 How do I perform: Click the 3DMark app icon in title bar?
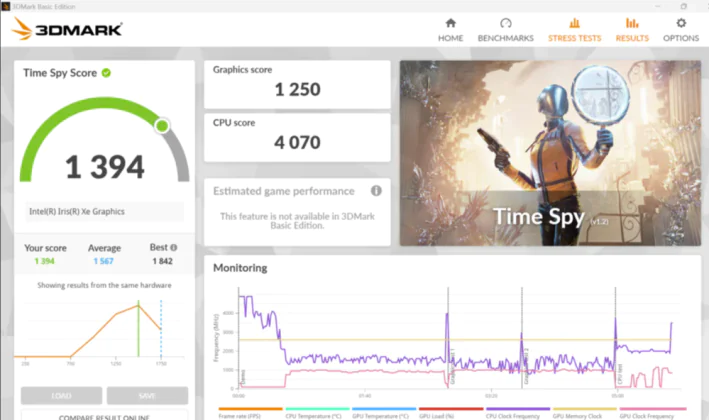(5, 6)
